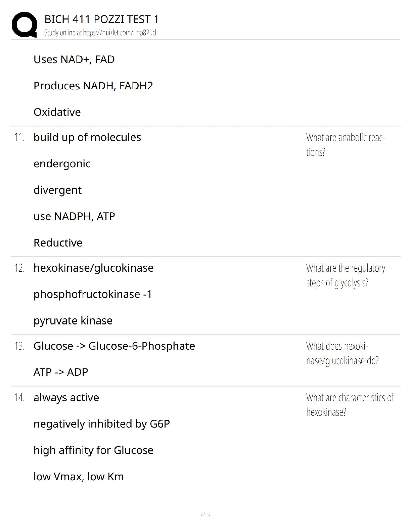The image size is (411, 532).
Task: Click 'build up of molecules' answer
Action: pyautogui.click(x=87, y=137)
